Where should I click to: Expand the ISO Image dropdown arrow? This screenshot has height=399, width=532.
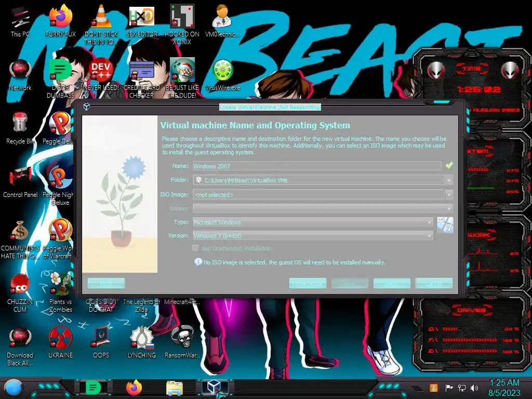449,194
